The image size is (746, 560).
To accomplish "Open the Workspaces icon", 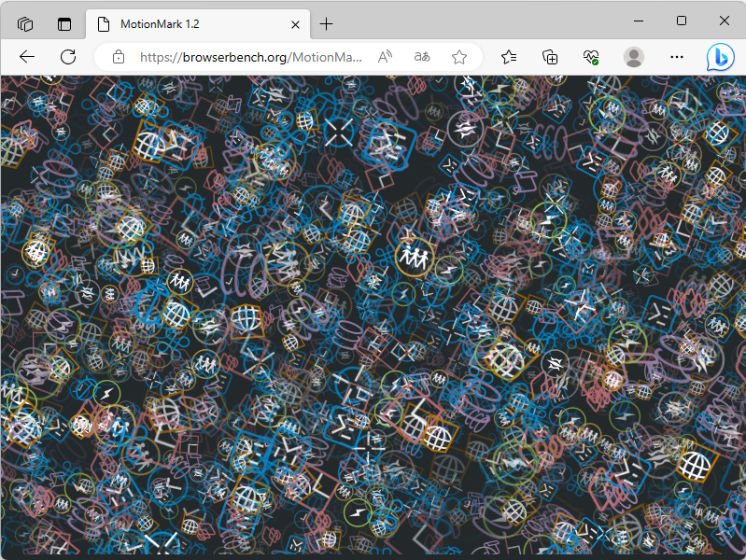I will [x=24, y=23].
